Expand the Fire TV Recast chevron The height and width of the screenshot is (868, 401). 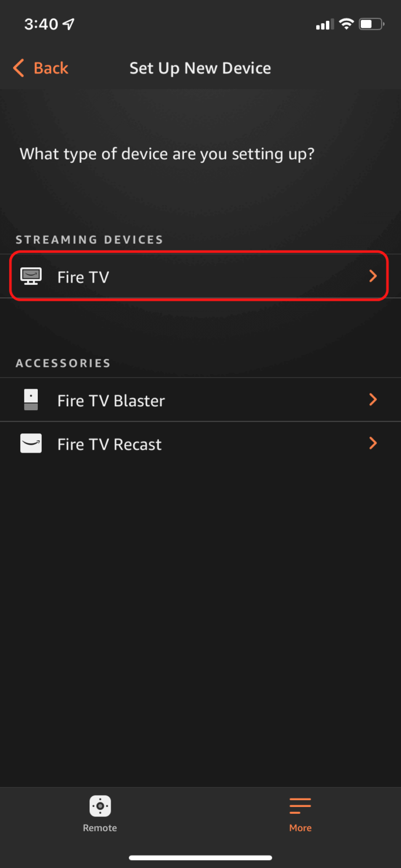372,443
